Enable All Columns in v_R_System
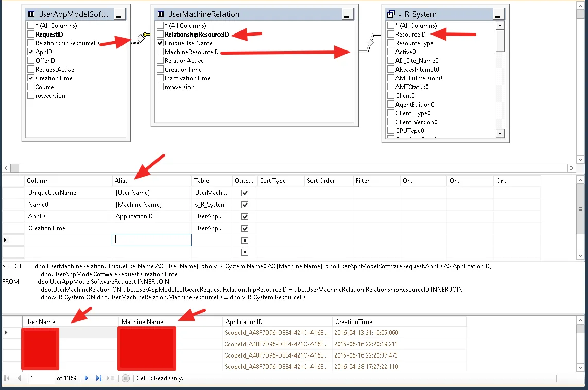The height and width of the screenshot is (390, 588). [x=391, y=26]
